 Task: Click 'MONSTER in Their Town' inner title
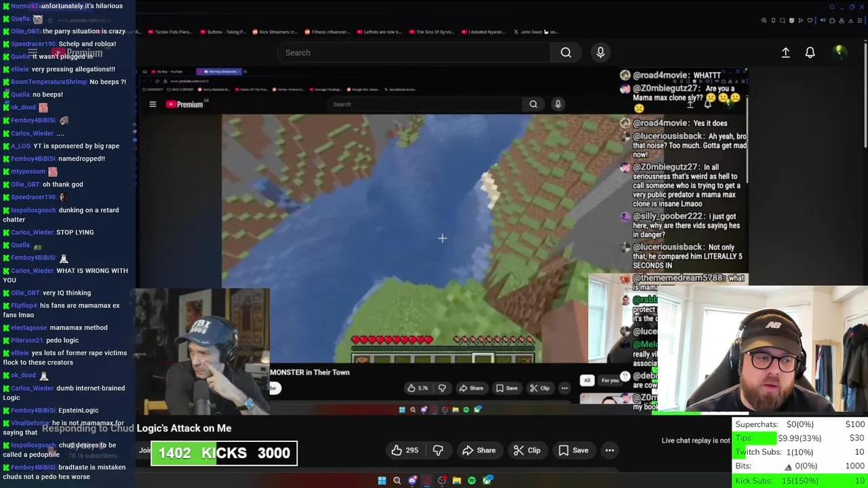[310, 372]
